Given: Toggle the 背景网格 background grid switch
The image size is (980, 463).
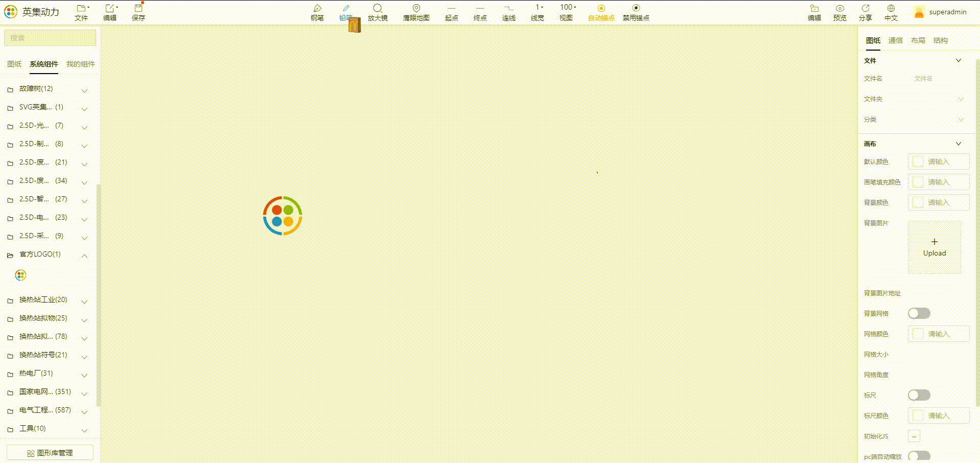Looking at the screenshot, I should (x=919, y=313).
